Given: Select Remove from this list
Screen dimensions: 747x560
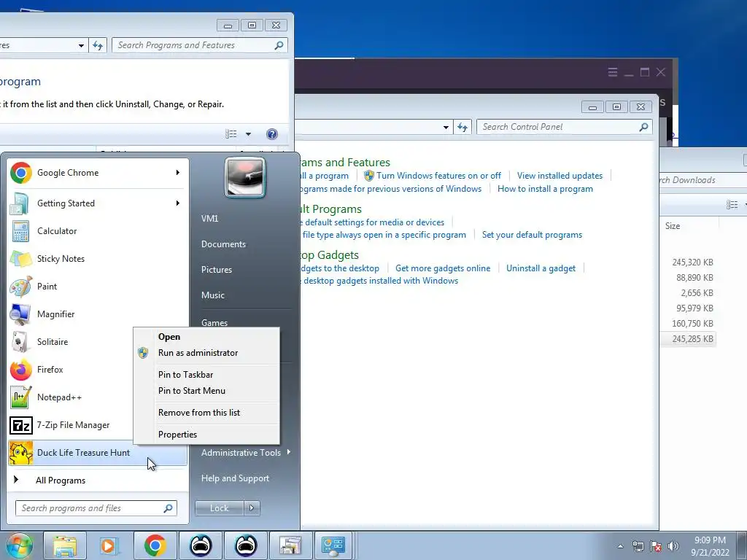Looking at the screenshot, I should [206, 413].
